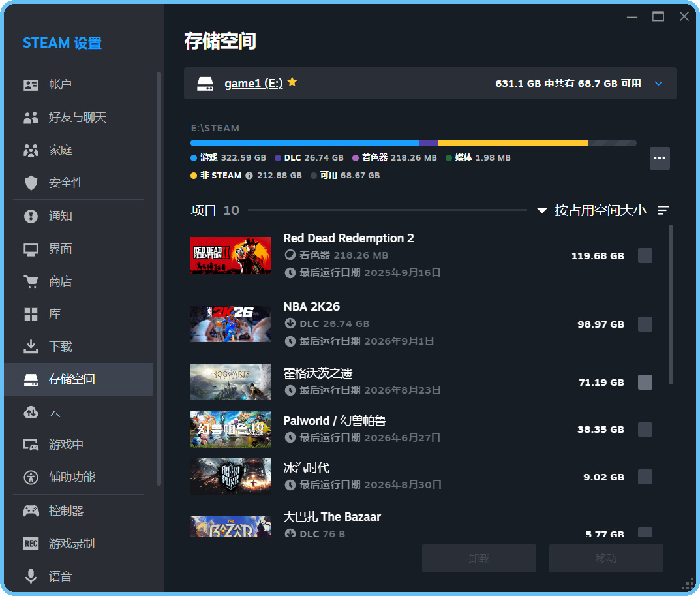
Task: Click the cloud icon in sidebar
Action: (x=31, y=412)
